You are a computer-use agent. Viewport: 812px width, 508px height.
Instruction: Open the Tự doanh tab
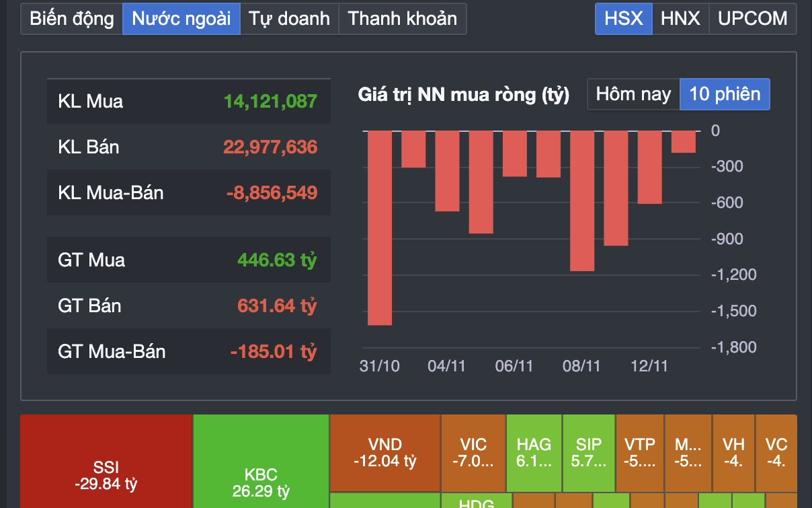pos(290,18)
